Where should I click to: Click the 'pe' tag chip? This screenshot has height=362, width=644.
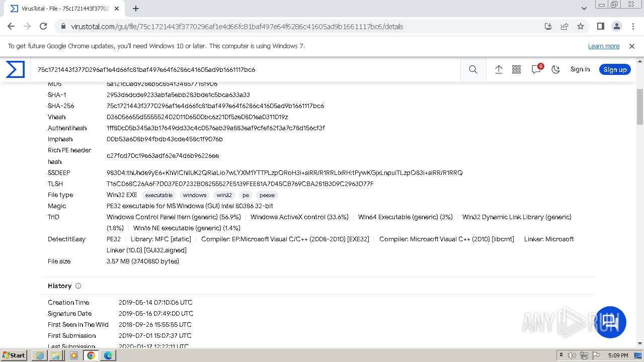[x=246, y=195]
